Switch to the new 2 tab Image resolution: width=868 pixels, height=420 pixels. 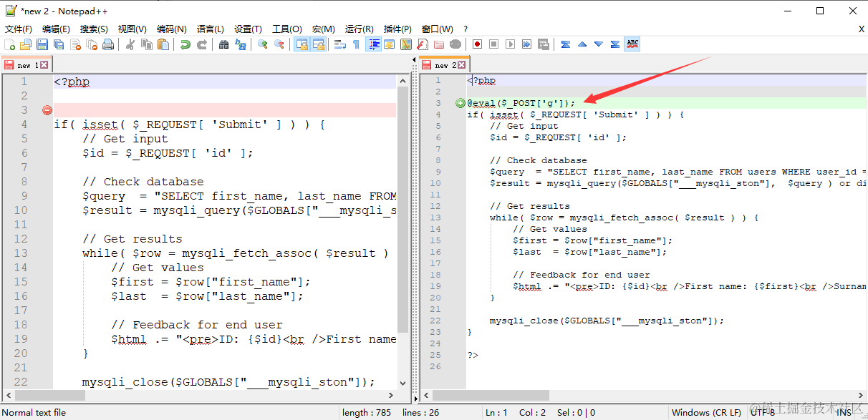coord(444,64)
